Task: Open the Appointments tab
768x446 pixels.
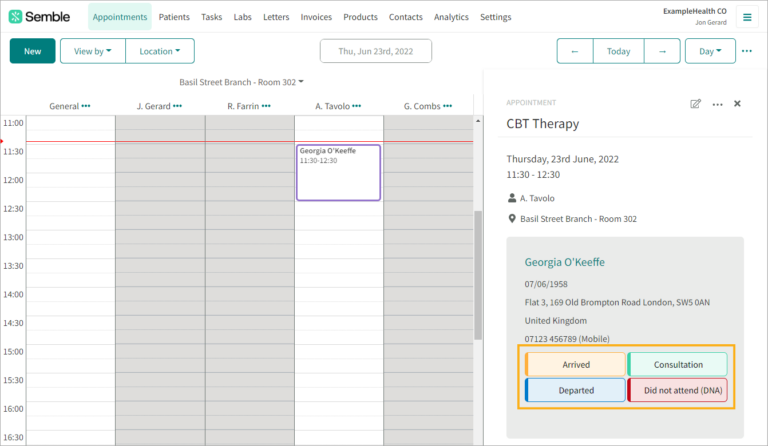Action: (120, 17)
